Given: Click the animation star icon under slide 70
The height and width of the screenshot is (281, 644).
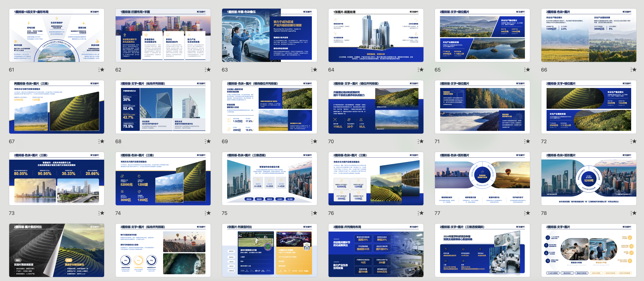Looking at the screenshot, I should [421, 141].
